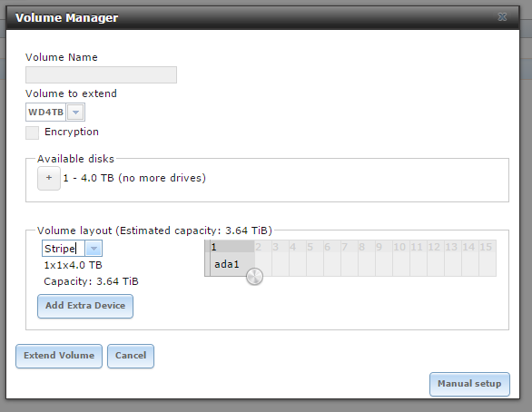Click Add Extra Device button
532x412 pixels.
click(x=85, y=306)
